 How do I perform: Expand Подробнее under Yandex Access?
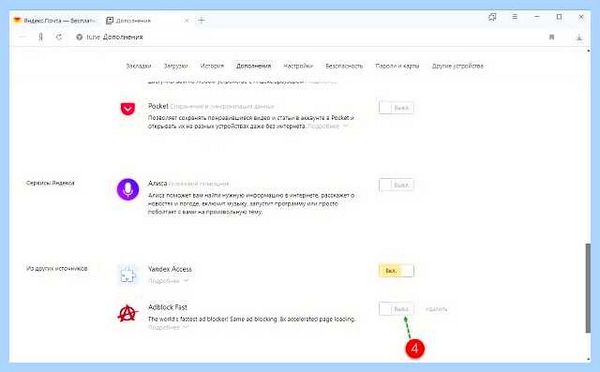coord(168,281)
